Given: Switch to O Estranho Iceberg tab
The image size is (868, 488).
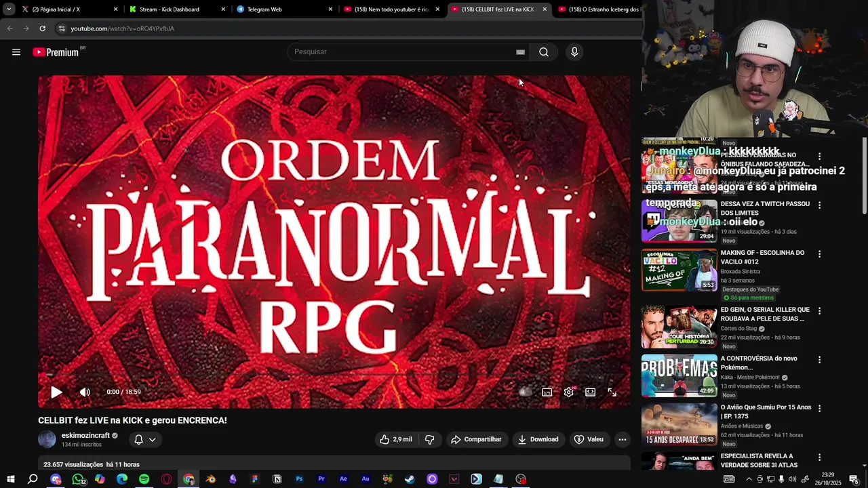Looking at the screenshot, I should [598, 9].
